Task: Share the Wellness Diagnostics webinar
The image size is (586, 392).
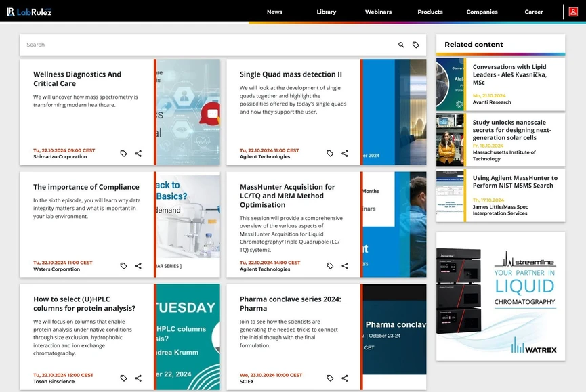Action: tap(138, 154)
